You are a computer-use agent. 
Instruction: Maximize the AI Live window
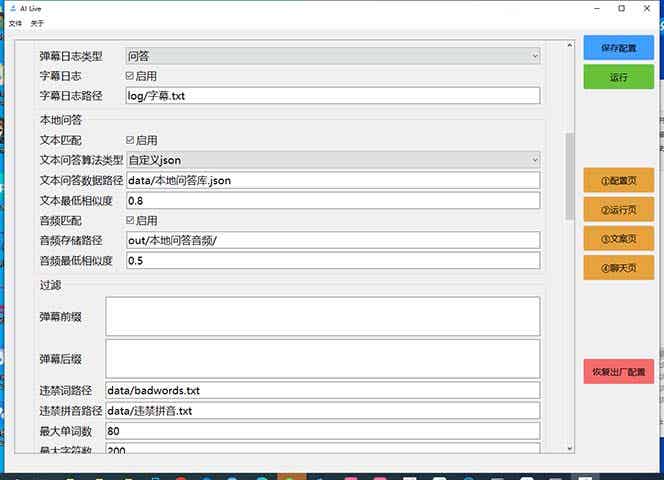pos(621,8)
